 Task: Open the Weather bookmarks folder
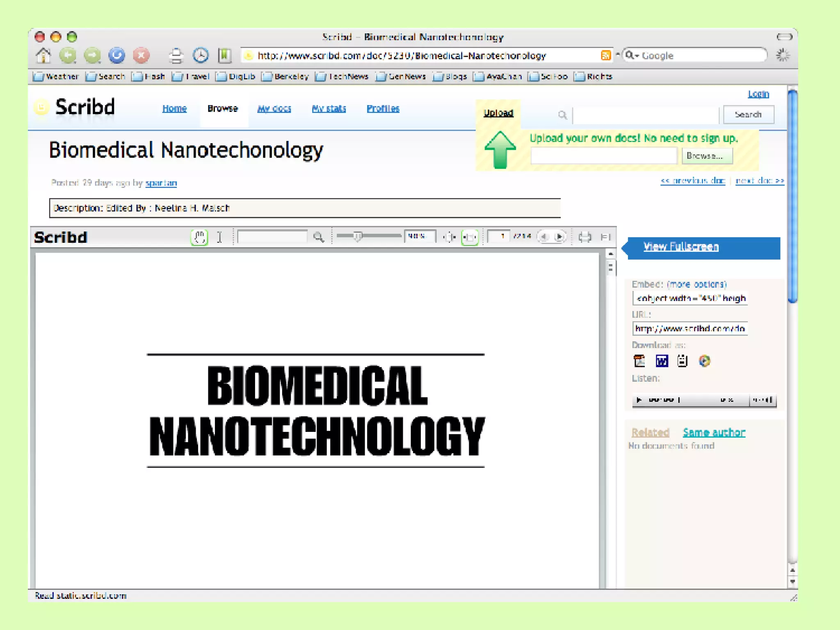click(x=56, y=77)
